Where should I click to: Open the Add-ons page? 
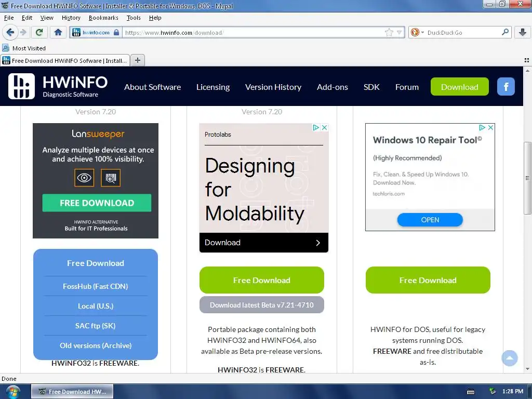point(332,87)
